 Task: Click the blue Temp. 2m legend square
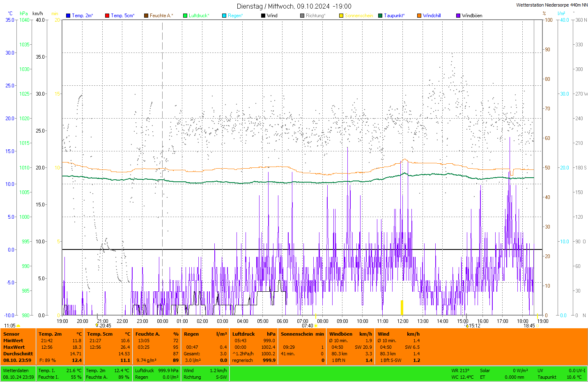pos(68,16)
